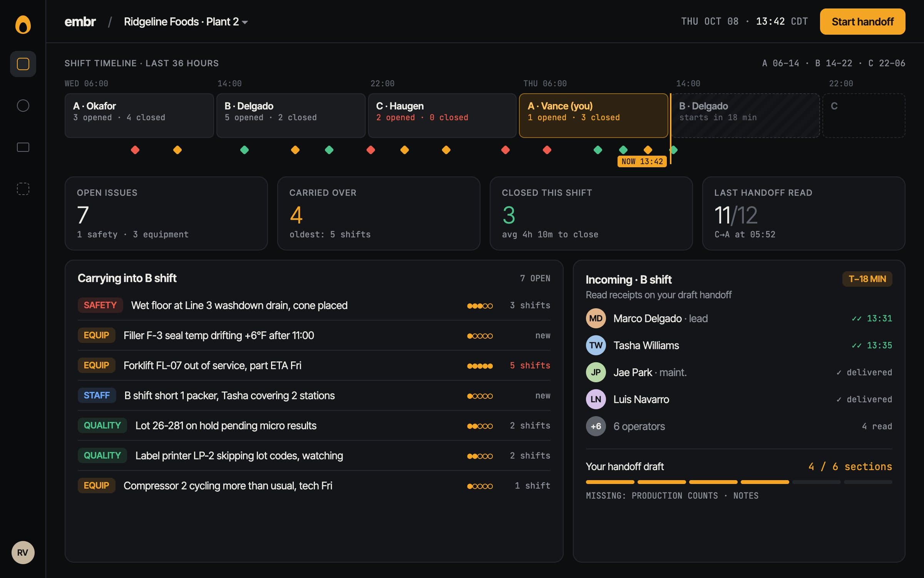Viewport: 924px width, 578px height.
Task: Click the +6 operators avatar
Action: click(596, 426)
